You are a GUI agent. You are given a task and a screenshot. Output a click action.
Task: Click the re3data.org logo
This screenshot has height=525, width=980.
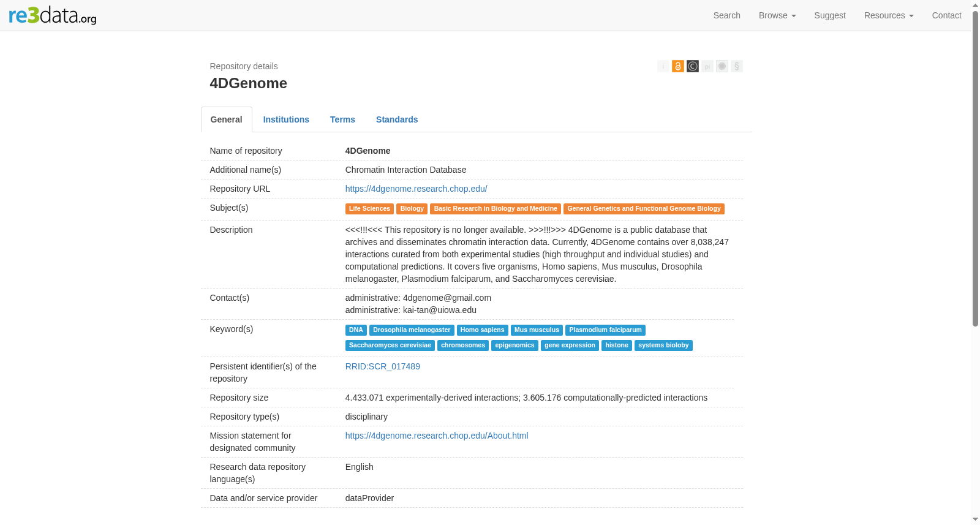tap(53, 15)
